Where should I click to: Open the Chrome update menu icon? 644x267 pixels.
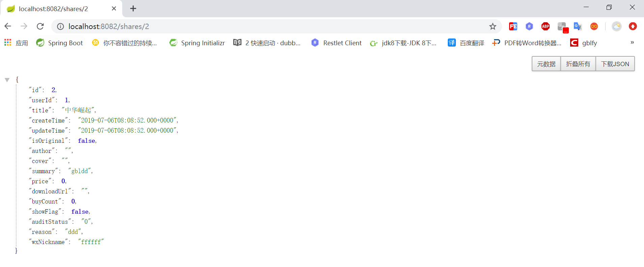pyautogui.click(x=633, y=26)
